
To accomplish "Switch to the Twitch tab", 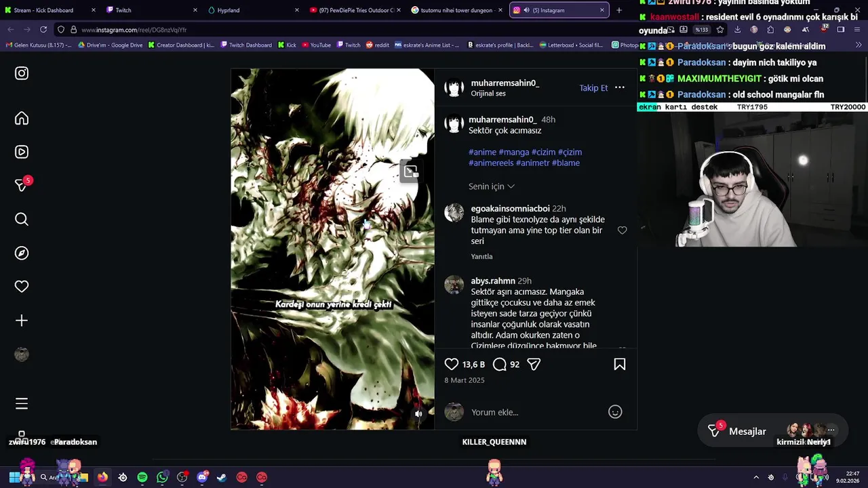I will pyautogui.click(x=153, y=10).
